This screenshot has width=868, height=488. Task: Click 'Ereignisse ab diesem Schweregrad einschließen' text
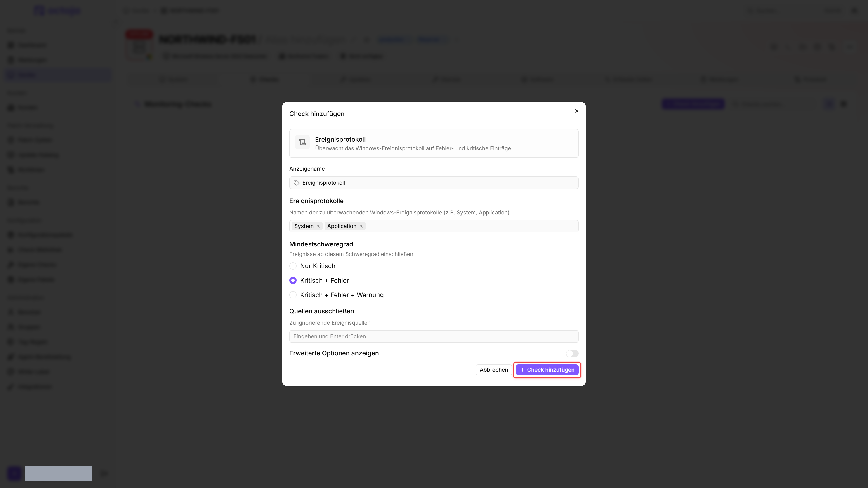351,254
